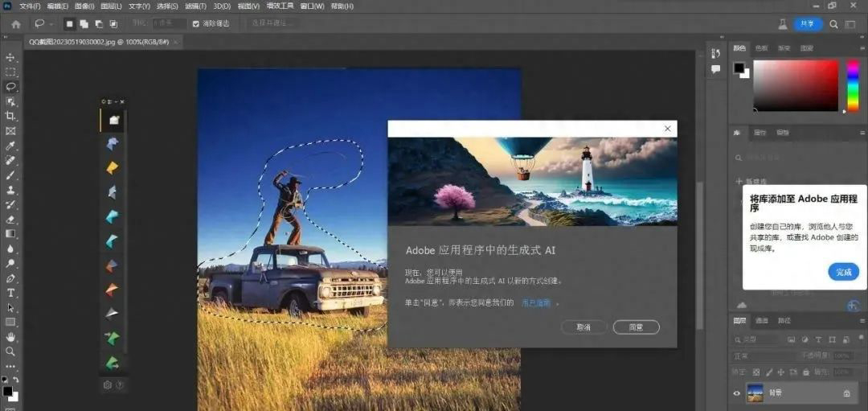Screen dimensions: 868x411
Task: Click the 同意 button in dialog
Action: point(636,327)
